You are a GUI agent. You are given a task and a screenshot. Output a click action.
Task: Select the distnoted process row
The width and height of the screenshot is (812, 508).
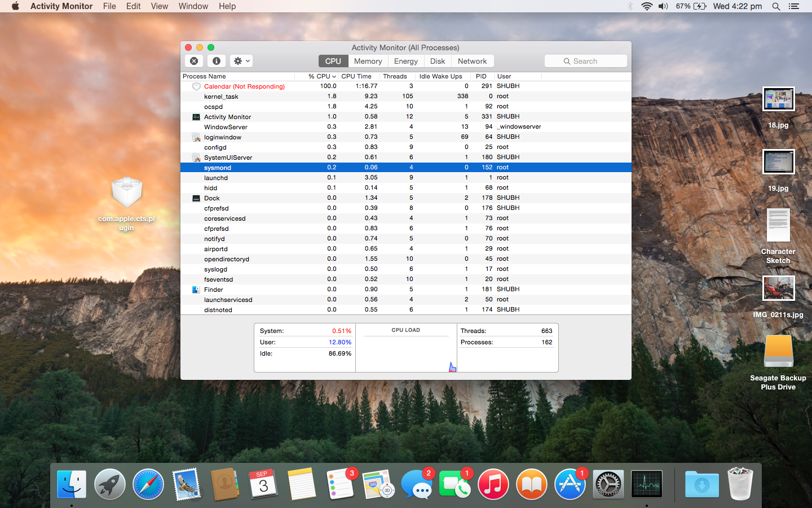[406, 310]
